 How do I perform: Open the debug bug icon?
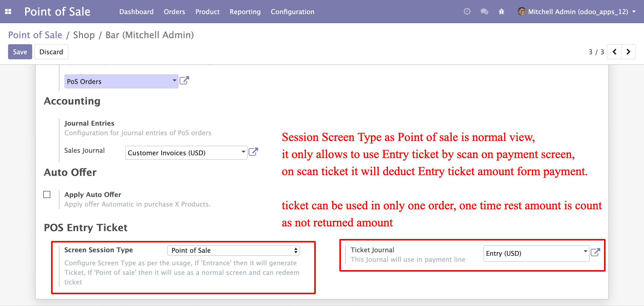point(501,12)
